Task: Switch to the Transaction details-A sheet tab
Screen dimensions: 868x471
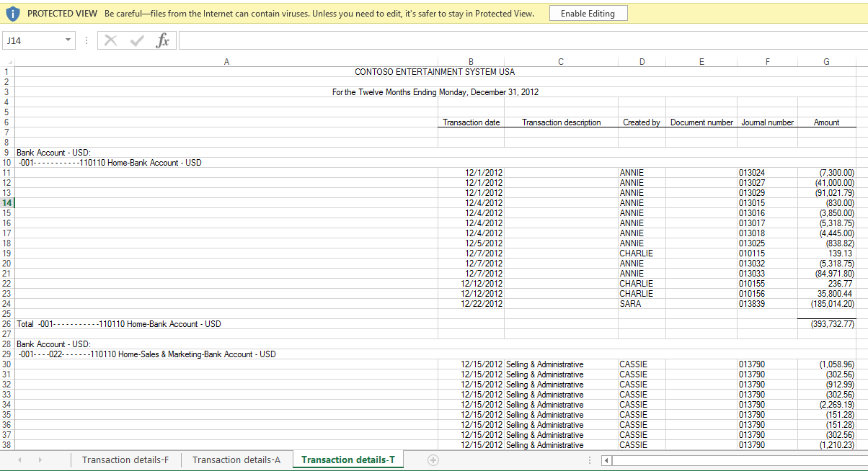Action: click(x=236, y=460)
